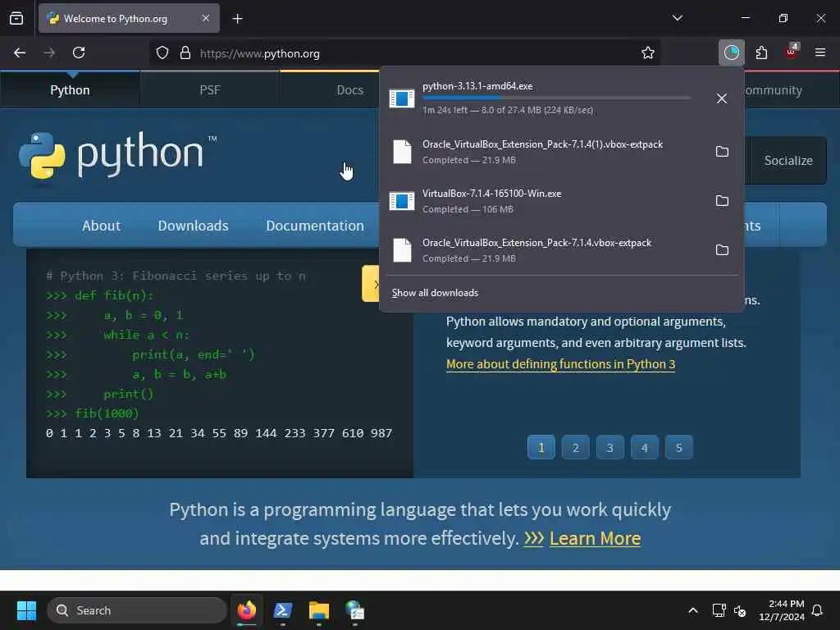Image resolution: width=840 pixels, height=630 pixels.
Task: Show Extension_Pack-7.1.4(1) in folder
Action: coord(722,152)
